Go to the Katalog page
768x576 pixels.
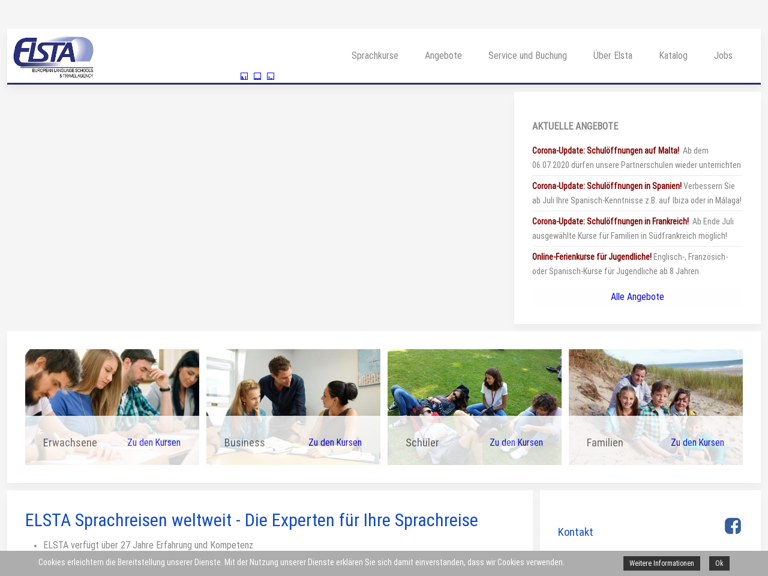pos(673,56)
